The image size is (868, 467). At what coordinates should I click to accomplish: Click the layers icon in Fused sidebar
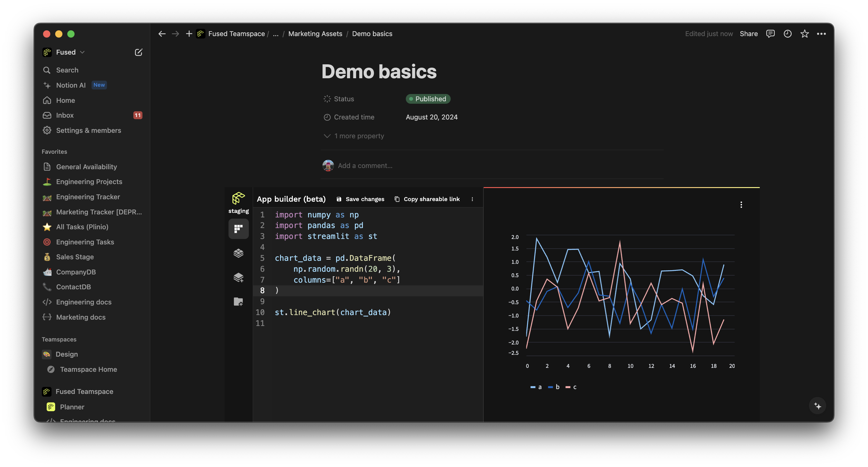pyautogui.click(x=238, y=253)
